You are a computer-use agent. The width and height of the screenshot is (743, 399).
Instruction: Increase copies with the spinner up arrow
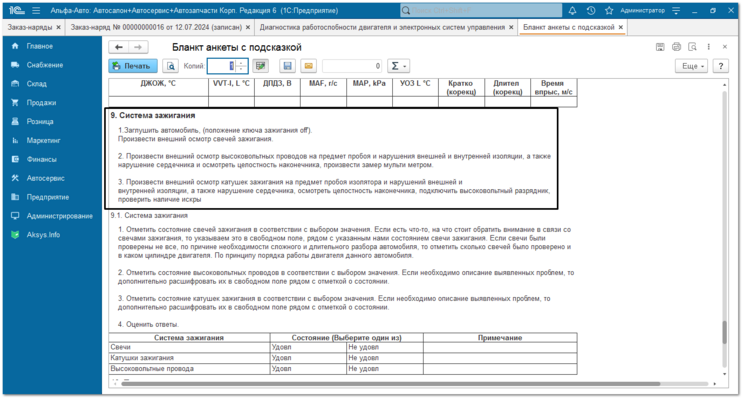pyautogui.click(x=241, y=63)
